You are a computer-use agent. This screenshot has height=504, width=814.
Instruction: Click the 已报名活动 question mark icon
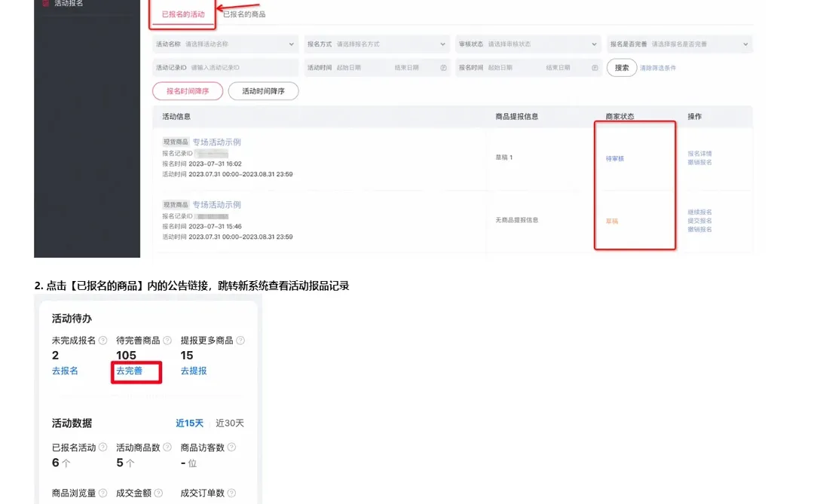[102, 447]
